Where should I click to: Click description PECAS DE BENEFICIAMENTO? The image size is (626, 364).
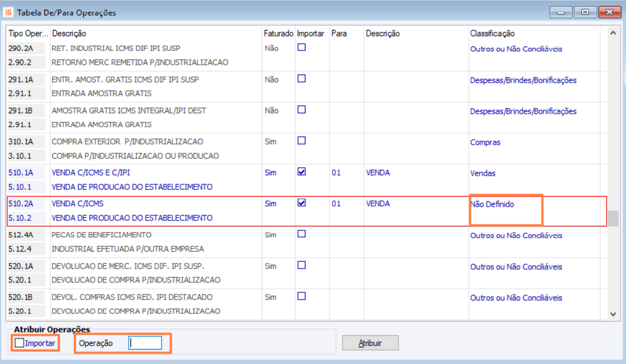pos(102,235)
